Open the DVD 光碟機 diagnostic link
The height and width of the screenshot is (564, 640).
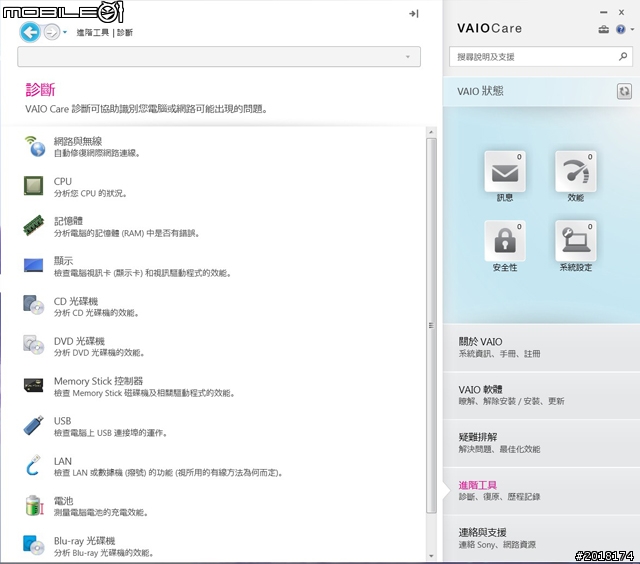point(79,341)
